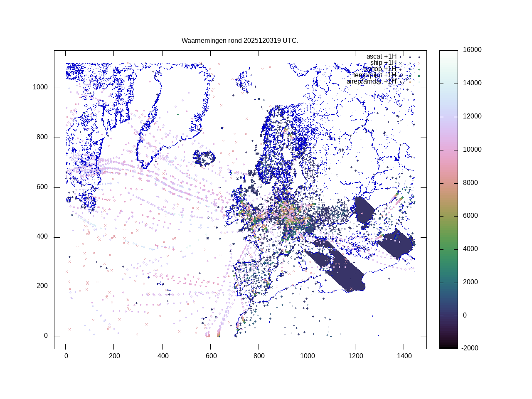Click the 1000 tick label on the y-axis
Image resolution: width=532 pixels, height=399 pixels.
[40, 87]
